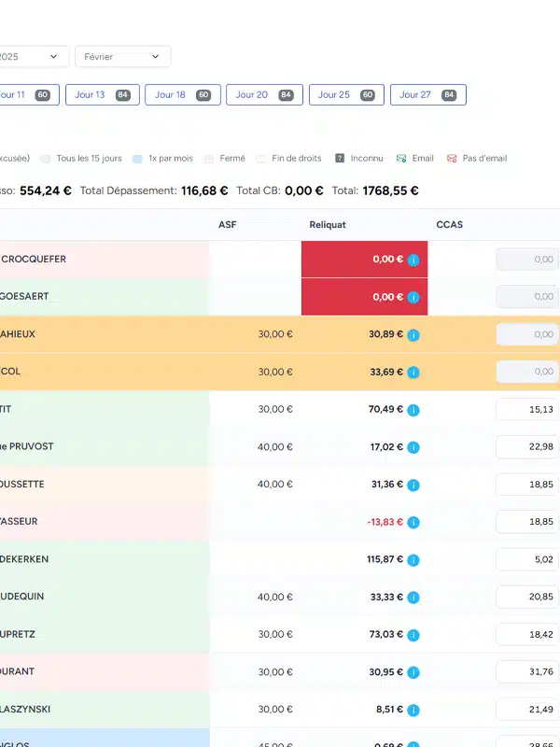
Task: Show details icon for 73,03 € reliquat
Action: tap(413, 635)
